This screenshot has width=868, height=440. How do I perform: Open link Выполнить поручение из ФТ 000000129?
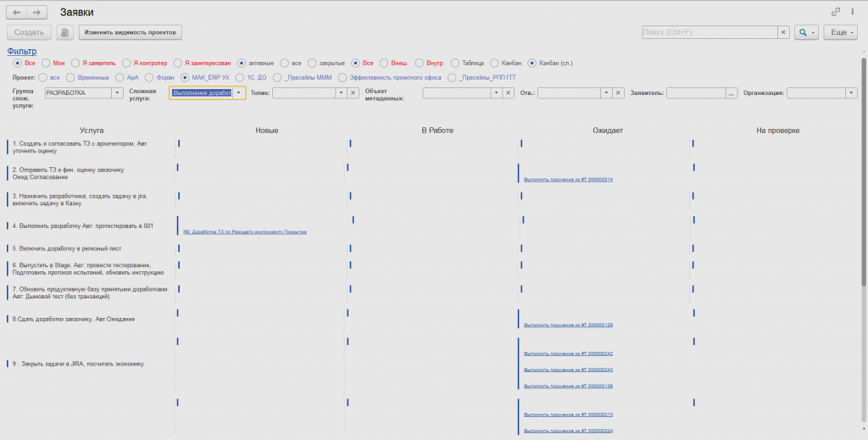tap(568, 325)
